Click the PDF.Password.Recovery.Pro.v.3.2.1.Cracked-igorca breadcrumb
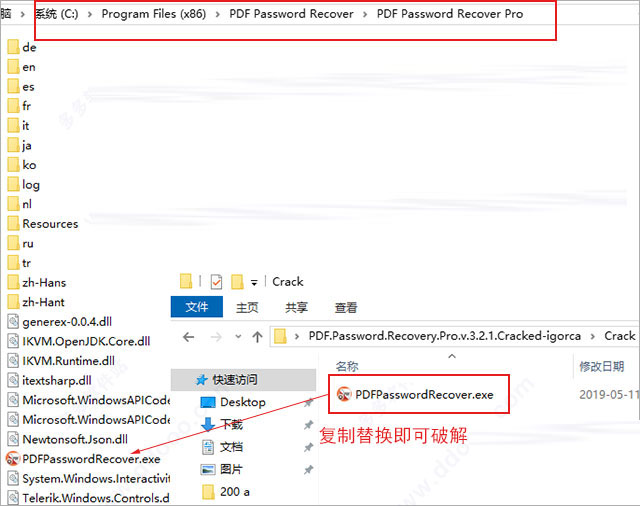The height and width of the screenshot is (506, 640). click(444, 336)
